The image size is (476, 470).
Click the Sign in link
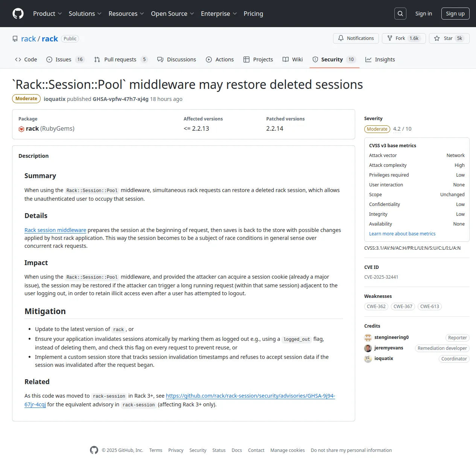[424, 14]
